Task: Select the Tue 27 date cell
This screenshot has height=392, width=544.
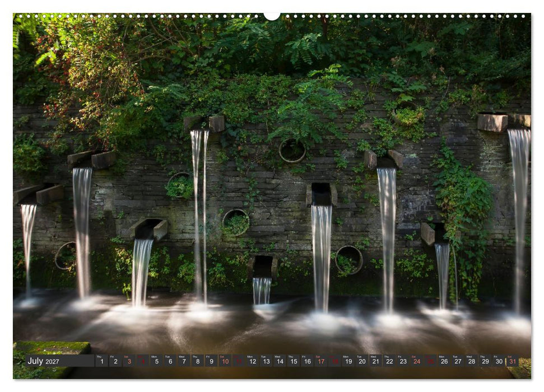Action: [x=458, y=361]
